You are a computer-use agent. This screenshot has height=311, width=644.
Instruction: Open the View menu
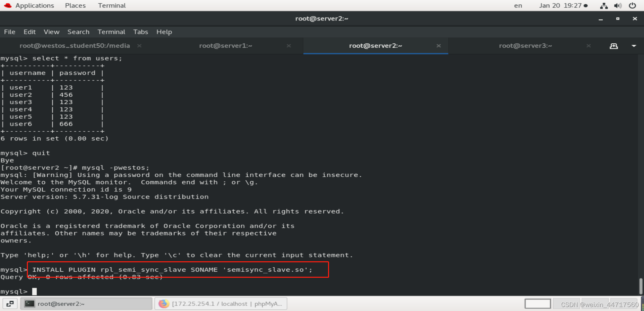click(51, 32)
